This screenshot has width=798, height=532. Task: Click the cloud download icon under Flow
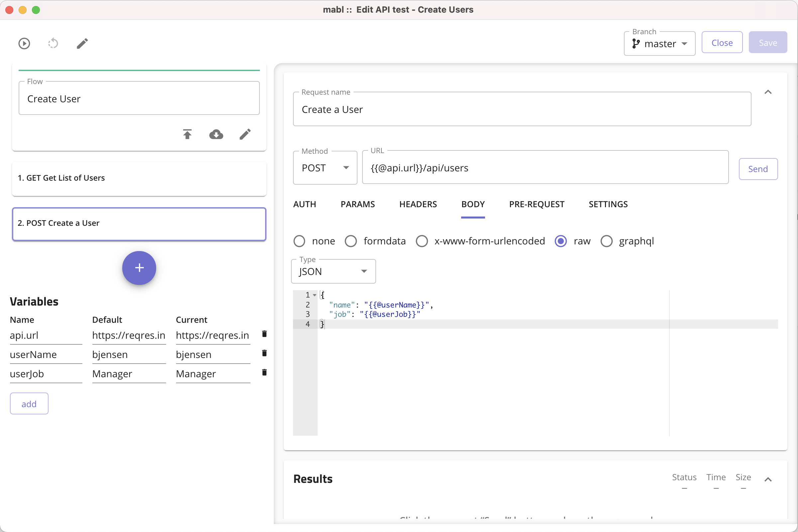click(216, 134)
